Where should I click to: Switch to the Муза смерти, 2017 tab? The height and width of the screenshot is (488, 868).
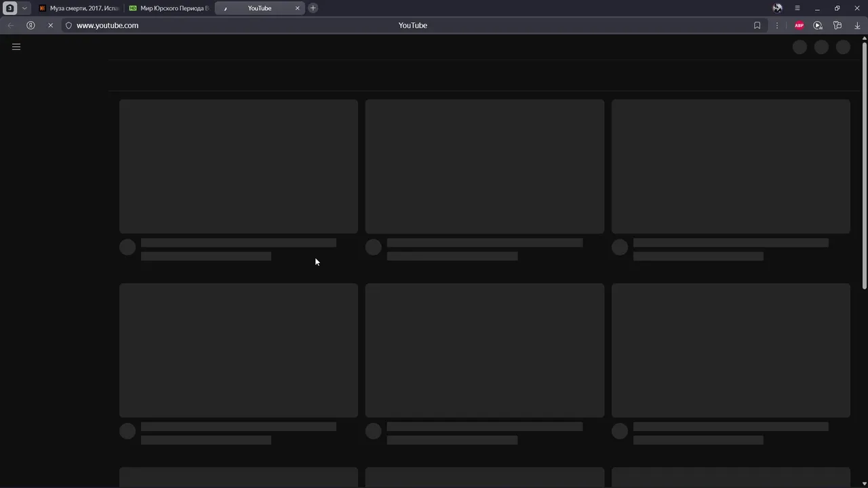[79, 8]
